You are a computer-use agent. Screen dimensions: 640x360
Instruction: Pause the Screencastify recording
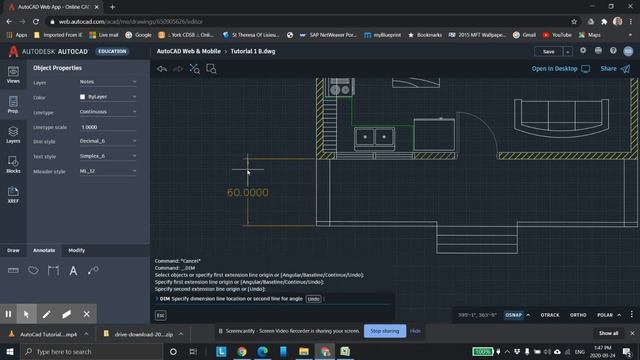[x=8, y=314]
